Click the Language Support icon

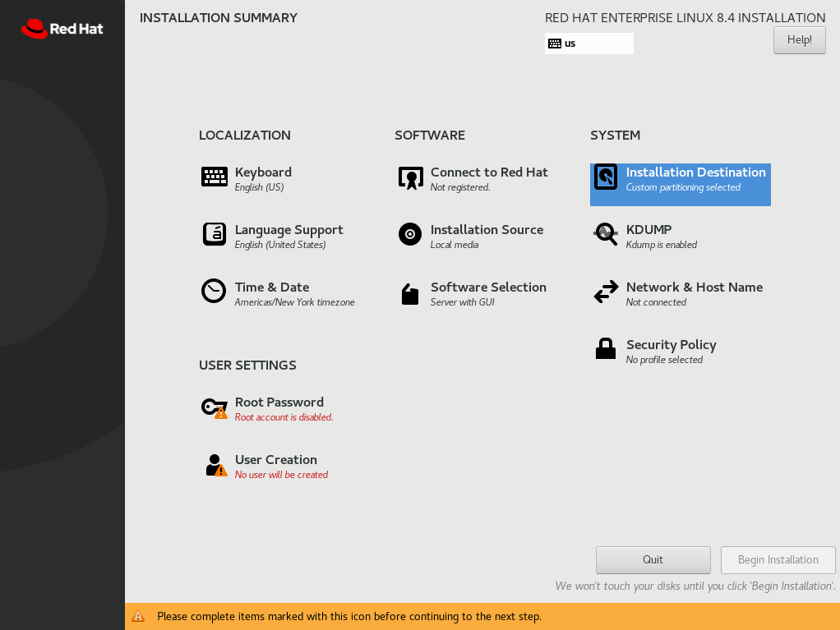[x=215, y=234]
